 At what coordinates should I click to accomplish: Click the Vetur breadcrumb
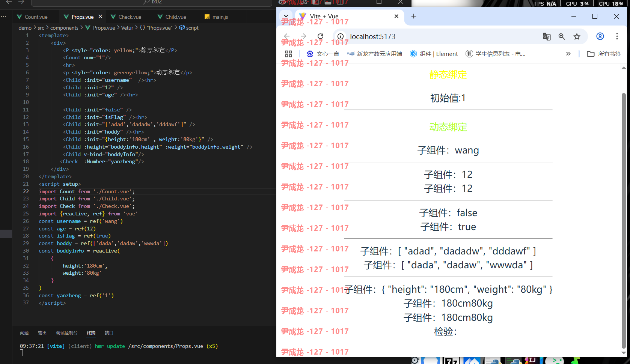click(x=127, y=28)
